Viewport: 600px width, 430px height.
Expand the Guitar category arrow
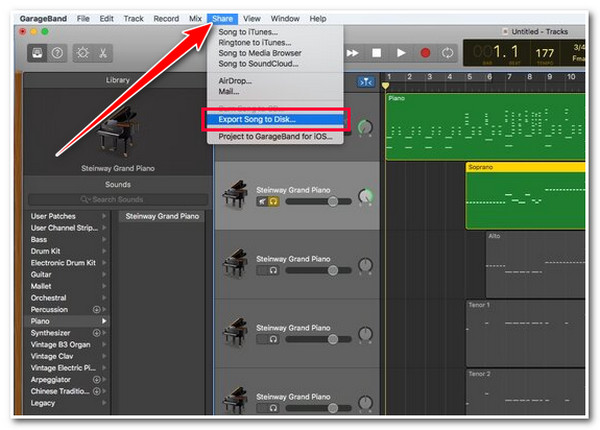(x=104, y=275)
